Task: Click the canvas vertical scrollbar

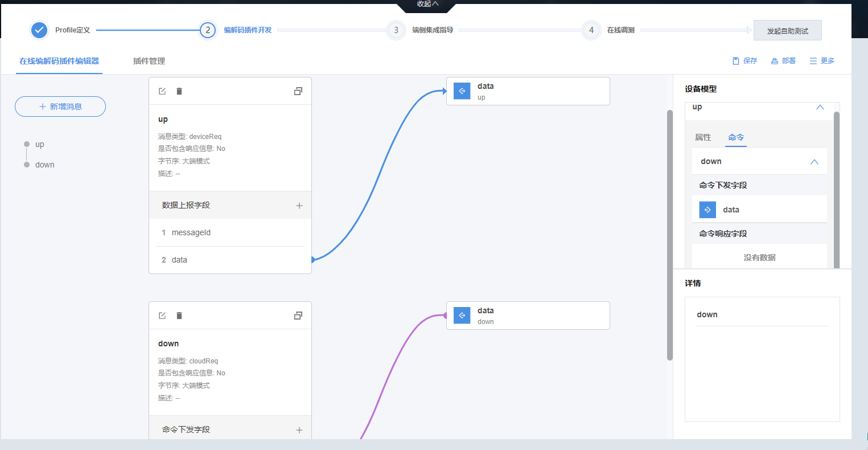Action: [x=670, y=235]
